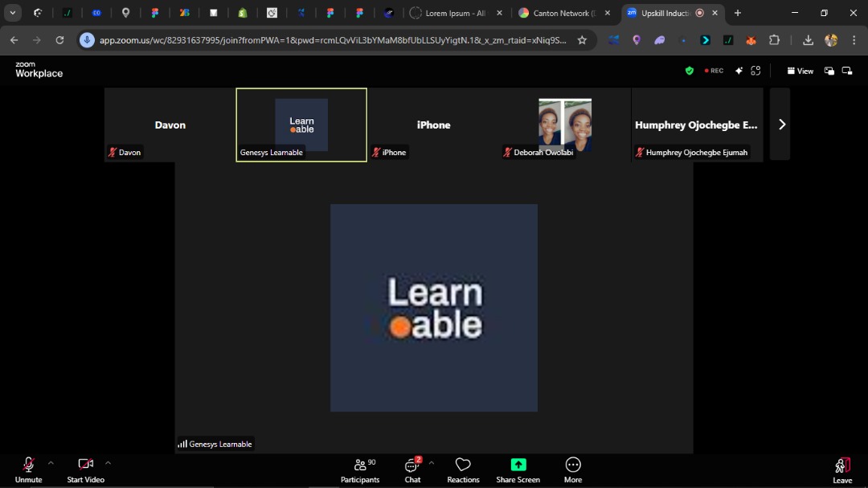The height and width of the screenshot is (488, 868).
Task: Click the Zoom apps scan-frame icon
Action: (755, 71)
